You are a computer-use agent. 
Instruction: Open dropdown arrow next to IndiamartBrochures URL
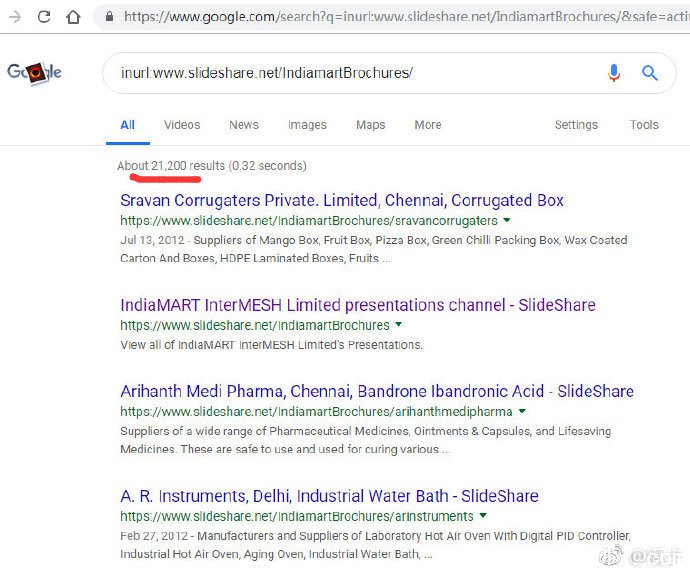tap(399, 324)
